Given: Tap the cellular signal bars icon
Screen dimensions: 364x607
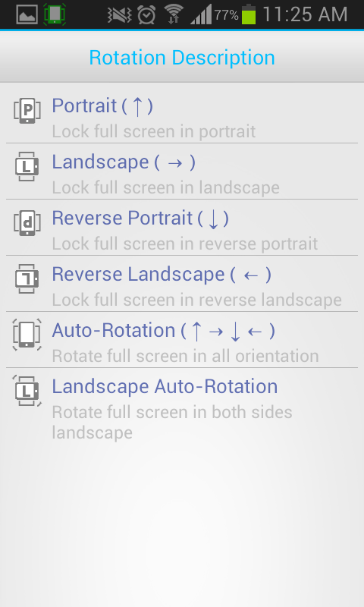Looking at the screenshot, I should 201,14.
